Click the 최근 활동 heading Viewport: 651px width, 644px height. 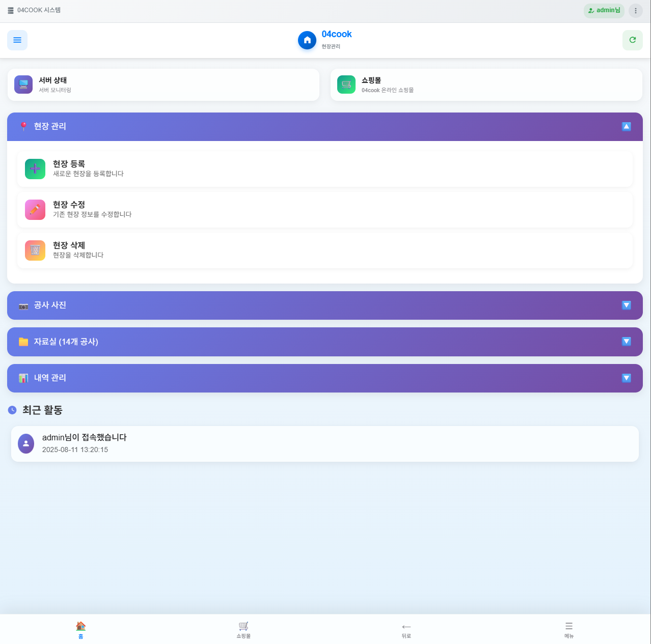click(x=42, y=410)
